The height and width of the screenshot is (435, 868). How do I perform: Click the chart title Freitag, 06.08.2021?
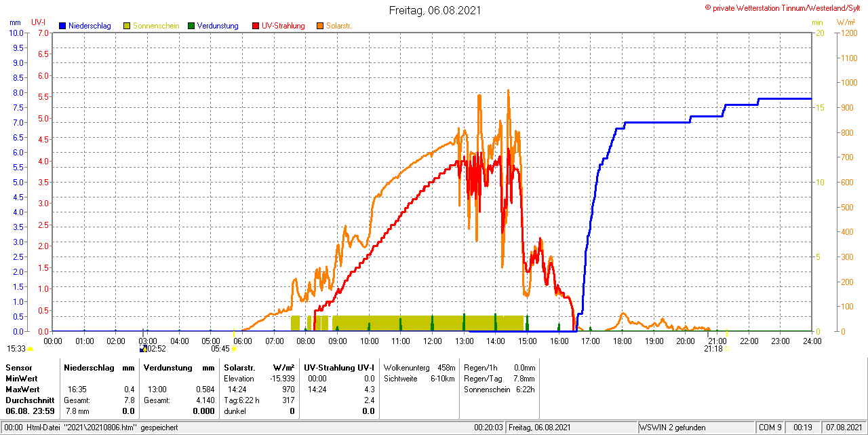[434, 10]
